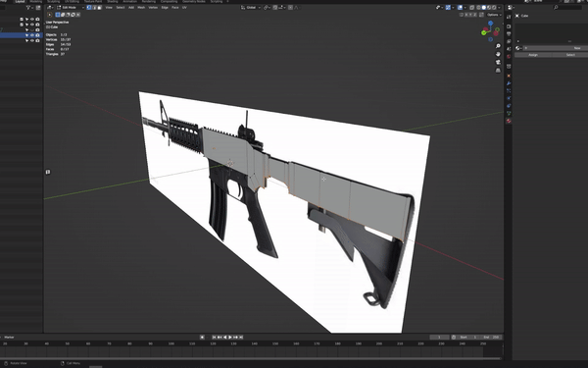
Task: Open the overlays dropdown arrow
Action: [x=465, y=8]
